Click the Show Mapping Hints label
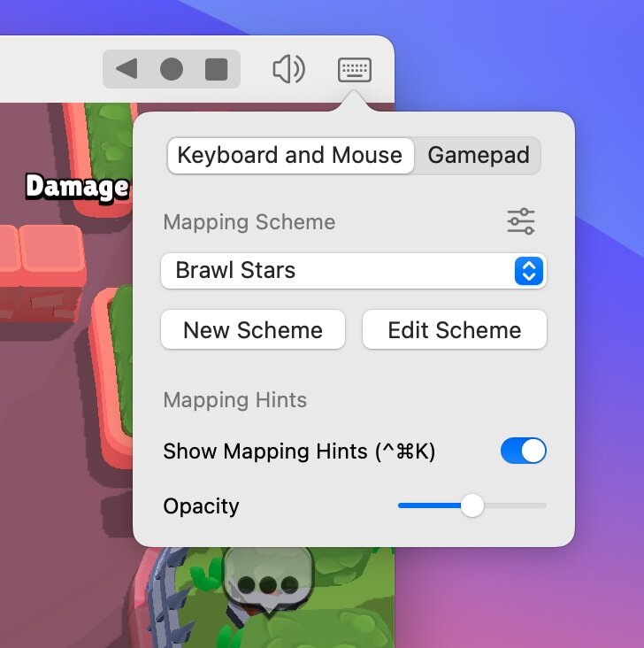The image size is (644, 648). 299,451
